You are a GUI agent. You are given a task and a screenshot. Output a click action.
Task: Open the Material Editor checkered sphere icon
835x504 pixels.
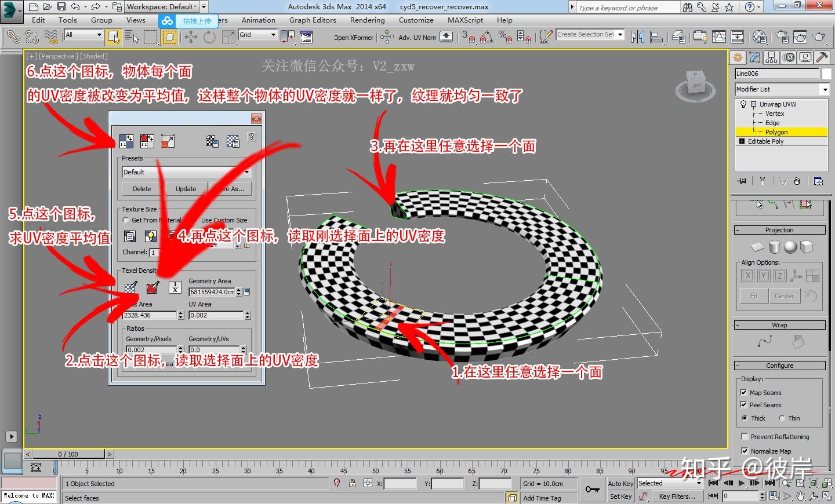760,37
